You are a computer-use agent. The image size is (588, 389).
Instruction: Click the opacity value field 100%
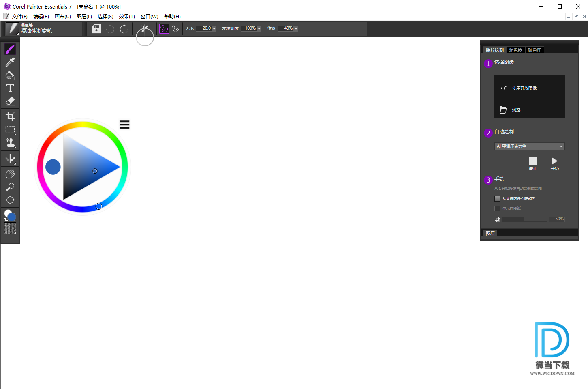(x=249, y=28)
